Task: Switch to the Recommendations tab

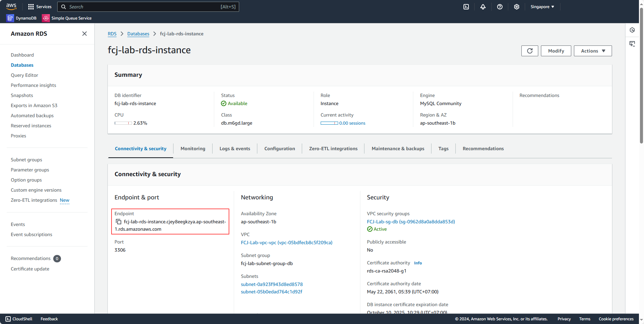Action: (x=483, y=149)
